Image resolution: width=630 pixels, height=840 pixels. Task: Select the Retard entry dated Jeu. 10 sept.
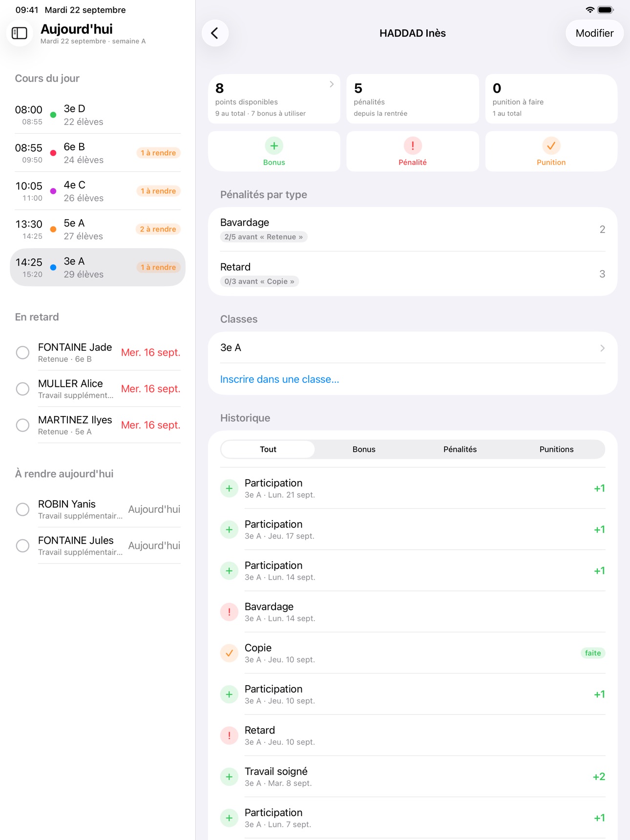[x=413, y=735]
